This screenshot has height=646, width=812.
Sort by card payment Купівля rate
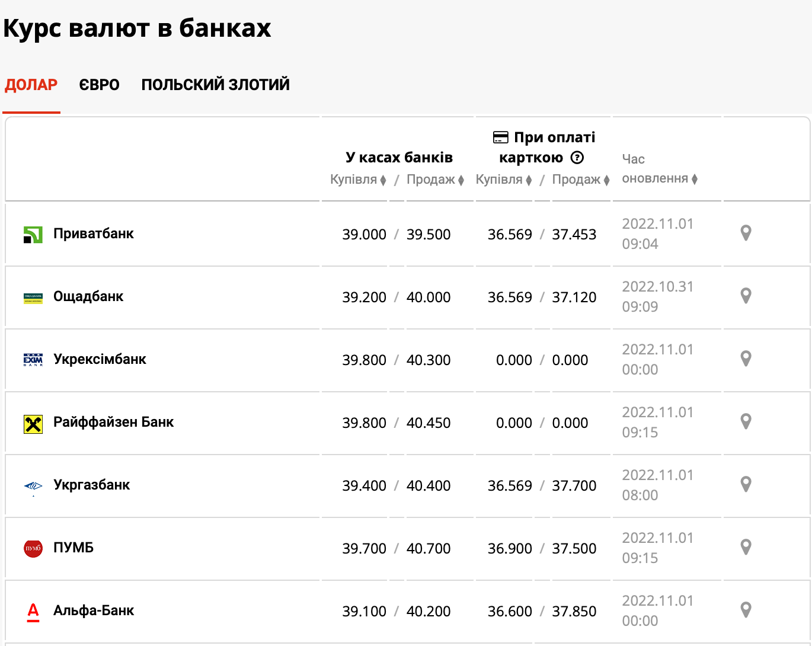tap(504, 180)
